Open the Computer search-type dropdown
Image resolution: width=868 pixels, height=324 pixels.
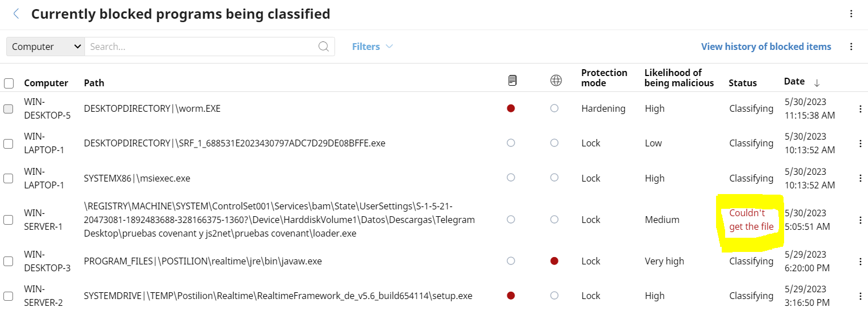46,47
